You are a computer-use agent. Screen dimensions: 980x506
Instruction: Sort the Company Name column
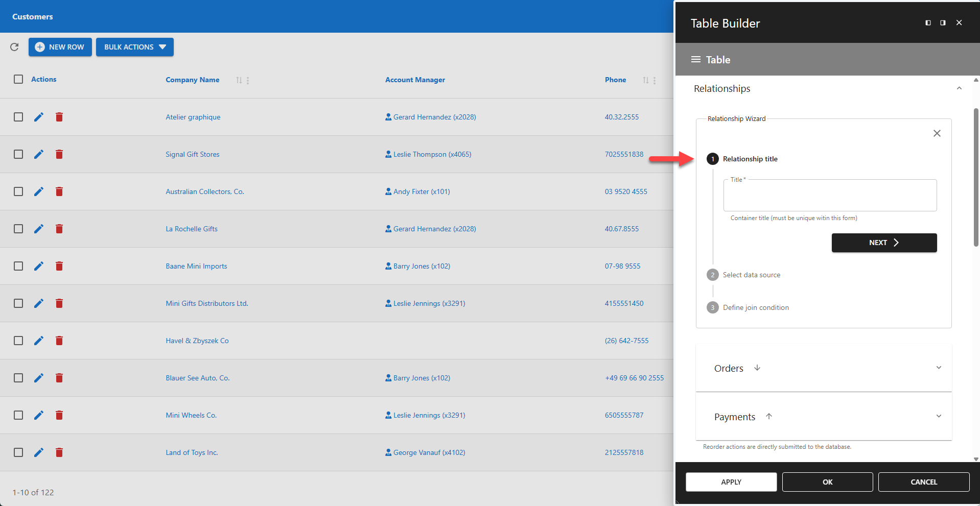[238, 80]
